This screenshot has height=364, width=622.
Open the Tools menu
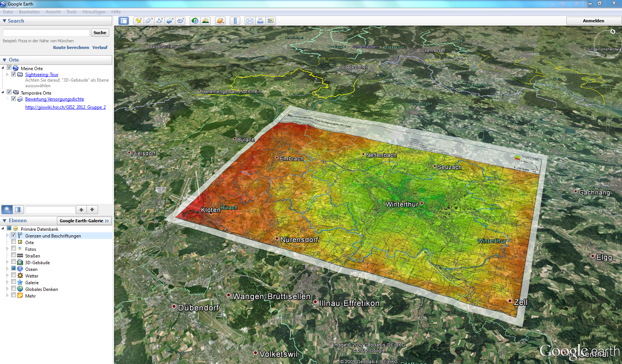click(x=71, y=12)
